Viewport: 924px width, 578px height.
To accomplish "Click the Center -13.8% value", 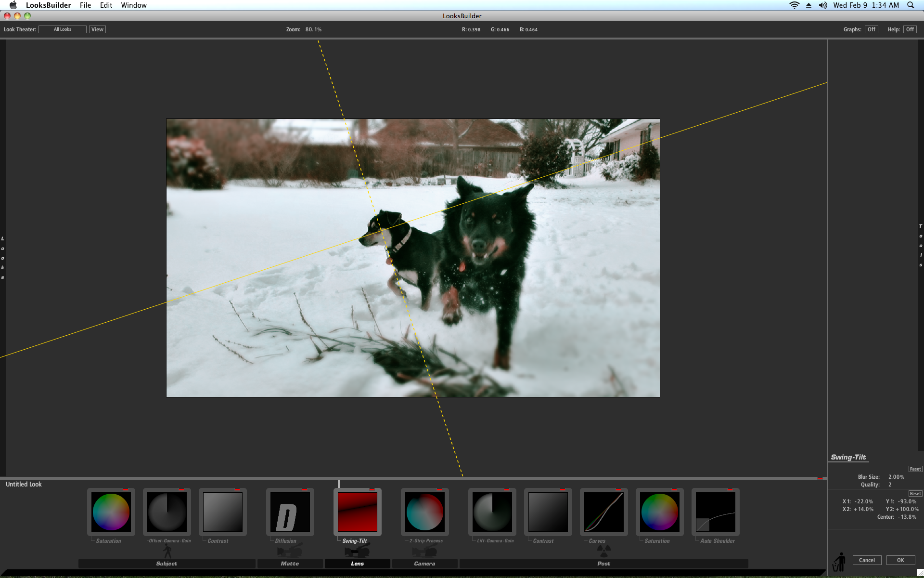I will tap(907, 517).
